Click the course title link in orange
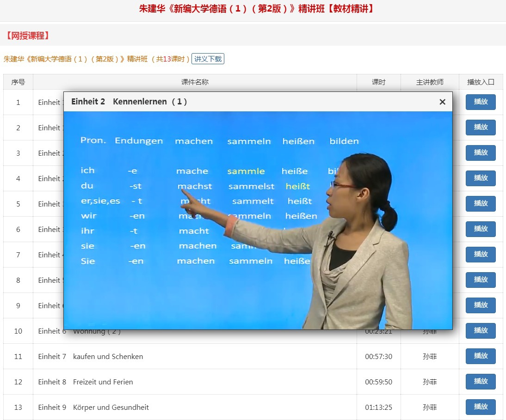Viewport: 506px width, 420px height. coord(97,59)
